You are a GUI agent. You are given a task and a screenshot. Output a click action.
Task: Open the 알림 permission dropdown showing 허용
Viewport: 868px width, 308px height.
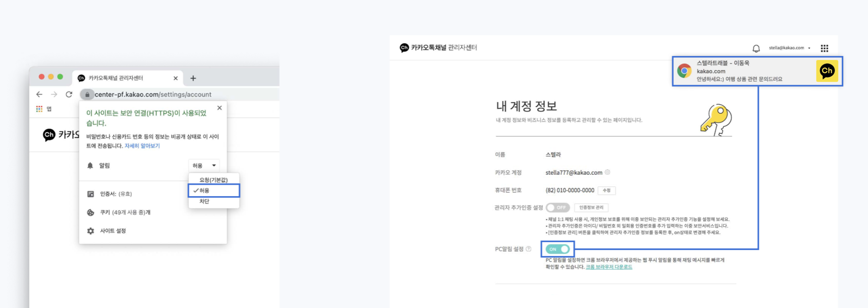(x=204, y=165)
